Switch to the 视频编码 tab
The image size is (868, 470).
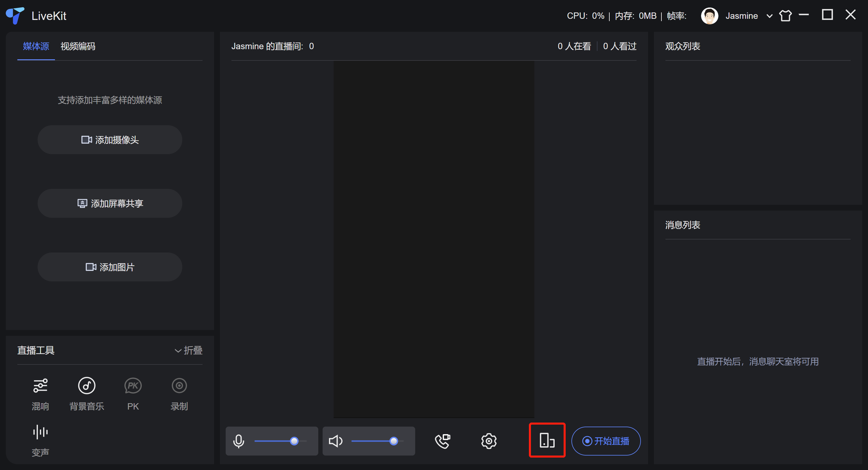(78, 46)
